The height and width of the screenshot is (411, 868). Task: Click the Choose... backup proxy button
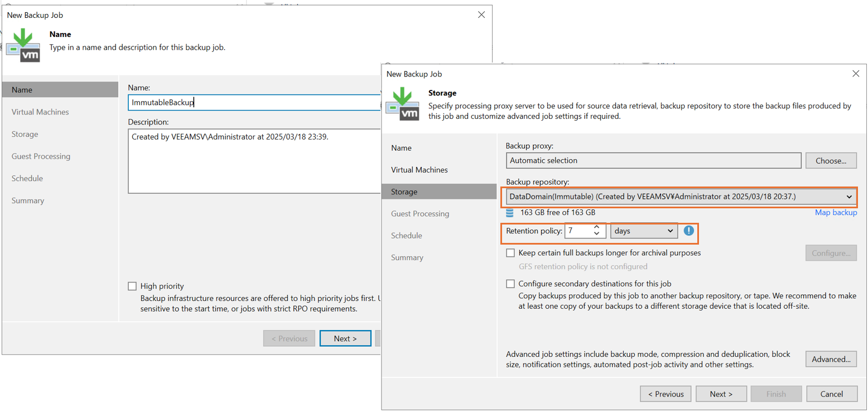click(x=831, y=160)
